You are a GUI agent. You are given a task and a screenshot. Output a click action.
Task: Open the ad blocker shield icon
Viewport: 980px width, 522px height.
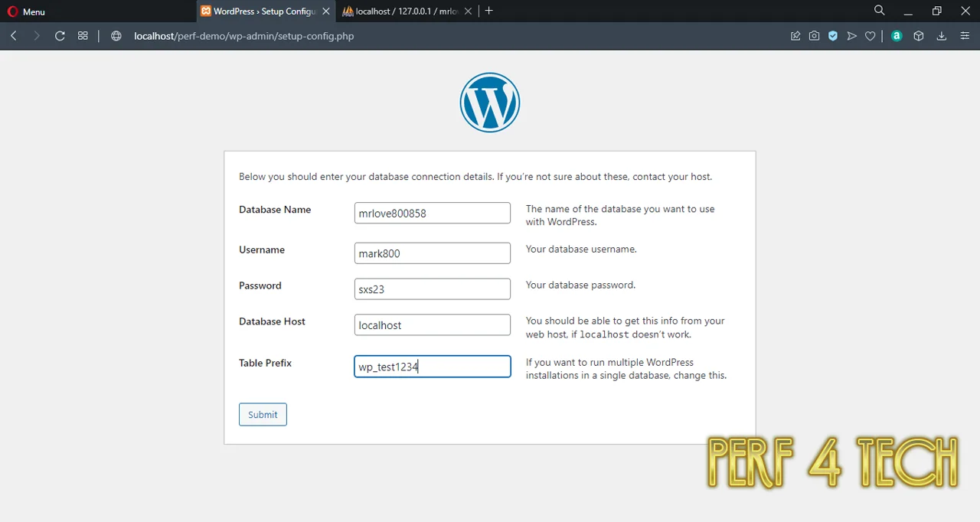tap(833, 36)
